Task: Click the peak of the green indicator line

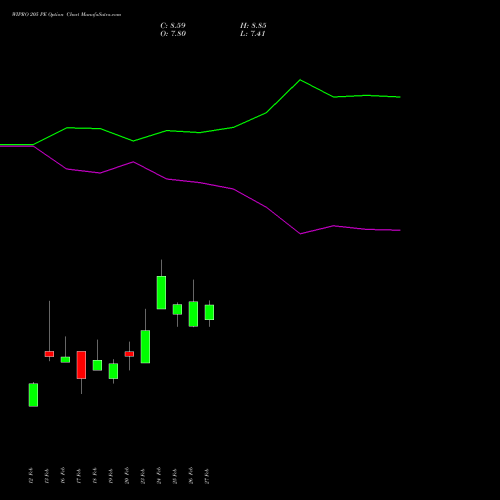Action: pos(300,80)
